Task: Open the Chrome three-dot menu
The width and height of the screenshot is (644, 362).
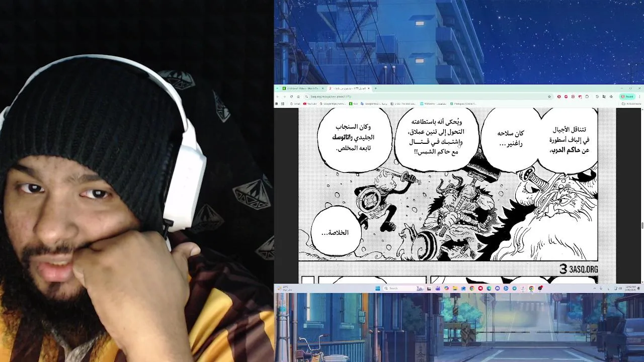Action: click(639, 97)
